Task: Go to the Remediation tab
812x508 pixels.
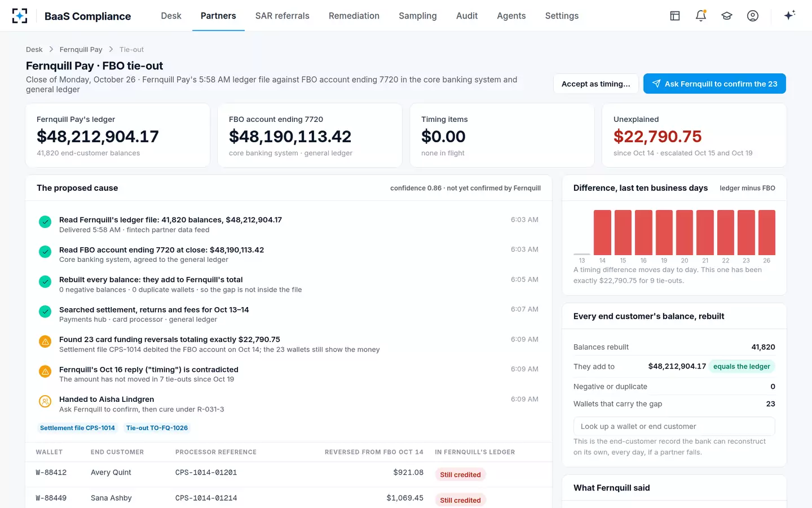Action: pyautogui.click(x=354, y=16)
